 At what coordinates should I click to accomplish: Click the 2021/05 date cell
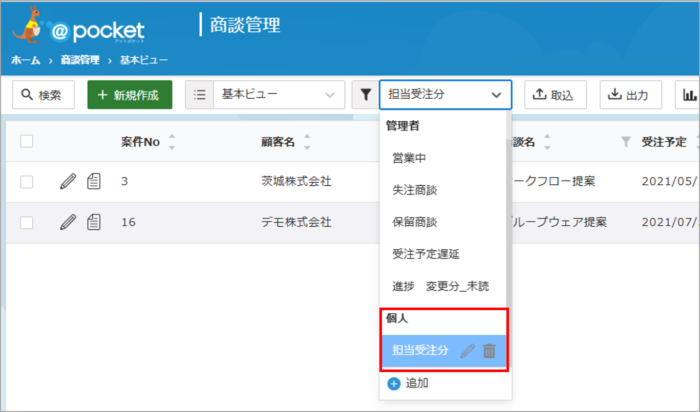670,181
